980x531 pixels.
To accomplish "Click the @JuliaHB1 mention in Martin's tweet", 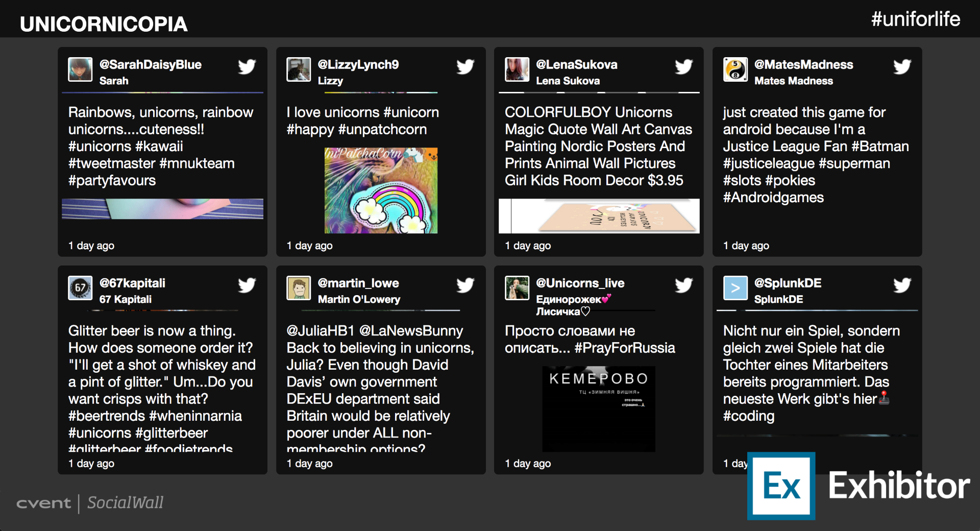I will click(321, 331).
